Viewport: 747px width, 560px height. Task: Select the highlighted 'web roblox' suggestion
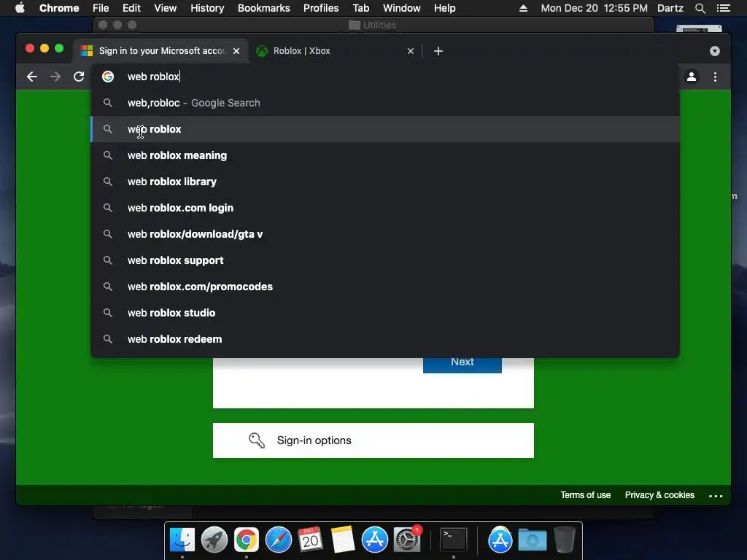click(x=385, y=129)
